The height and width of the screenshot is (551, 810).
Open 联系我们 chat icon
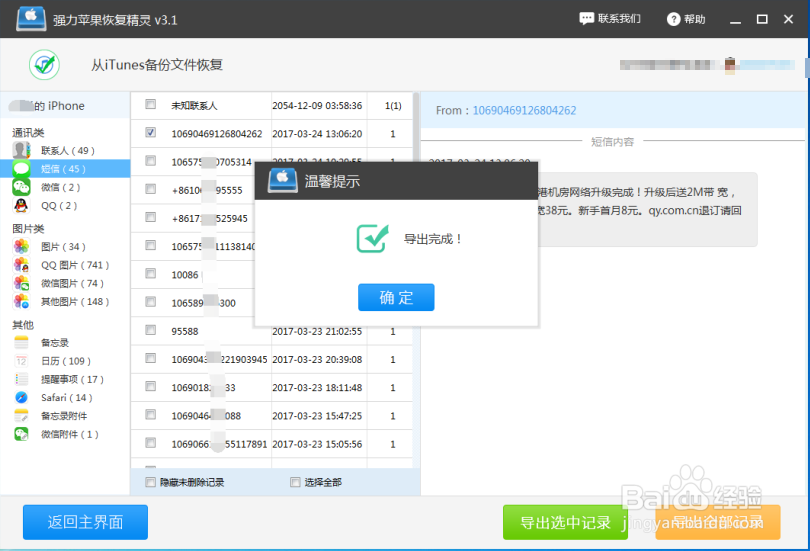[586, 19]
